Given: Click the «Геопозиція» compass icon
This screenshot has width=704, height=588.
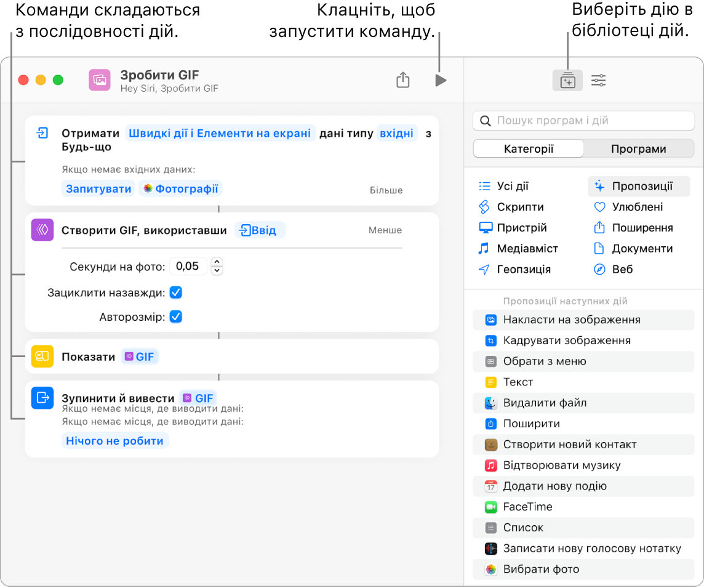Looking at the screenshot, I should (x=485, y=269).
